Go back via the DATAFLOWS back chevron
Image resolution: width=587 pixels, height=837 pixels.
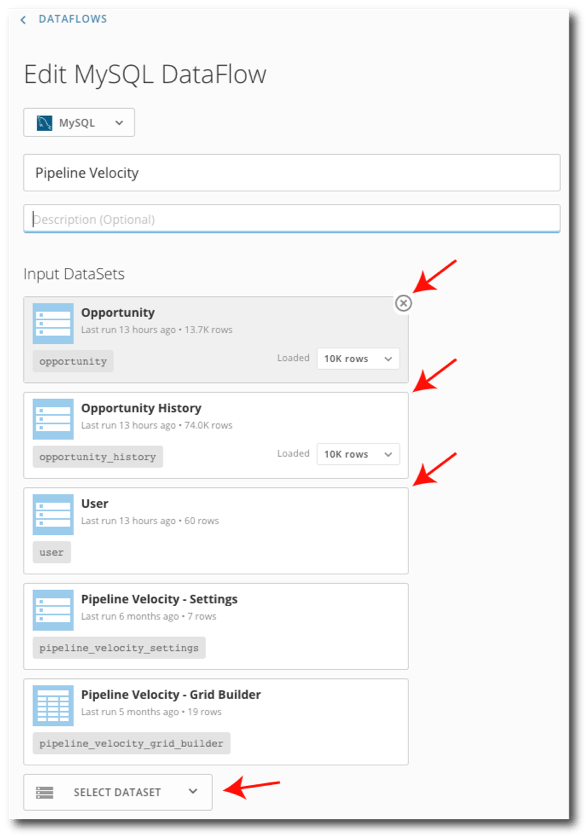(23, 20)
